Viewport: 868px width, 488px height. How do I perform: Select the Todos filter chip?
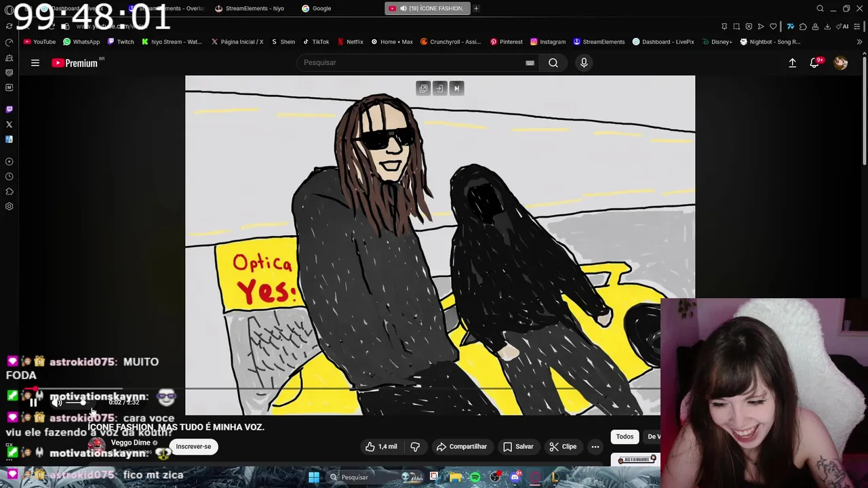(625, 436)
